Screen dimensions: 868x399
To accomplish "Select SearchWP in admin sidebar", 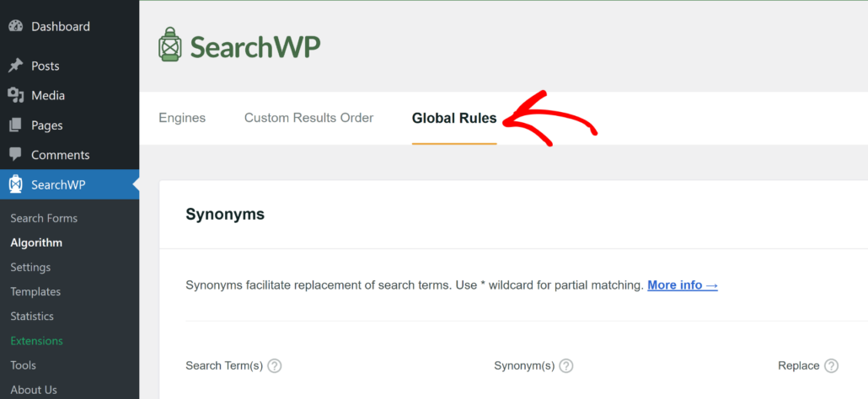I will (x=70, y=184).
